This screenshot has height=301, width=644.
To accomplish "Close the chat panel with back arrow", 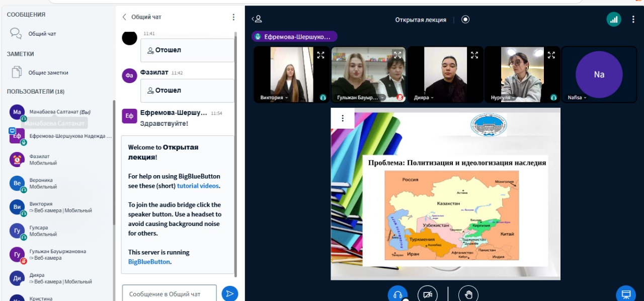I will (x=124, y=17).
